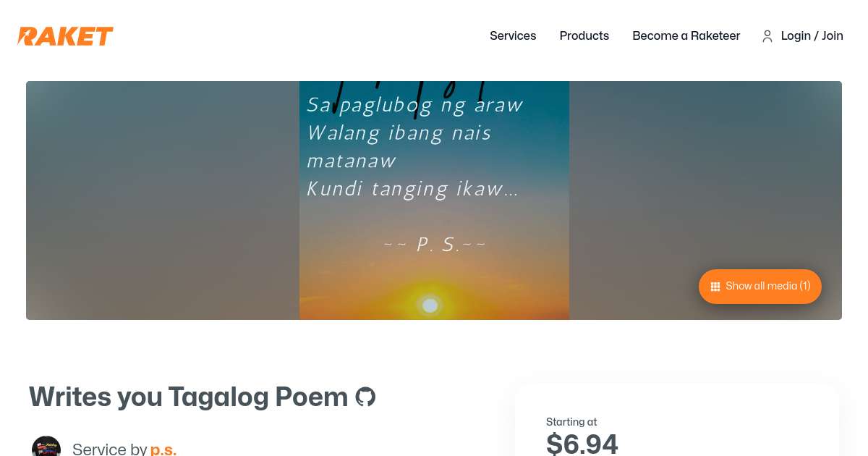Viewport: 868px width, 456px height.
Task: Click Login / Join
Action: pyautogui.click(x=812, y=36)
